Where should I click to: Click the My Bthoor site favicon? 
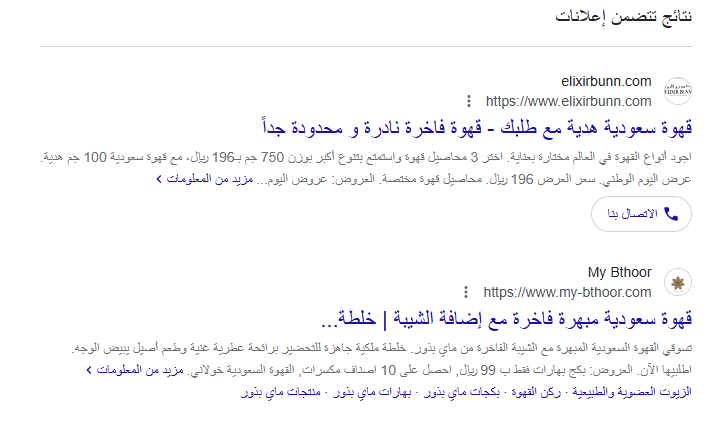[x=678, y=282]
